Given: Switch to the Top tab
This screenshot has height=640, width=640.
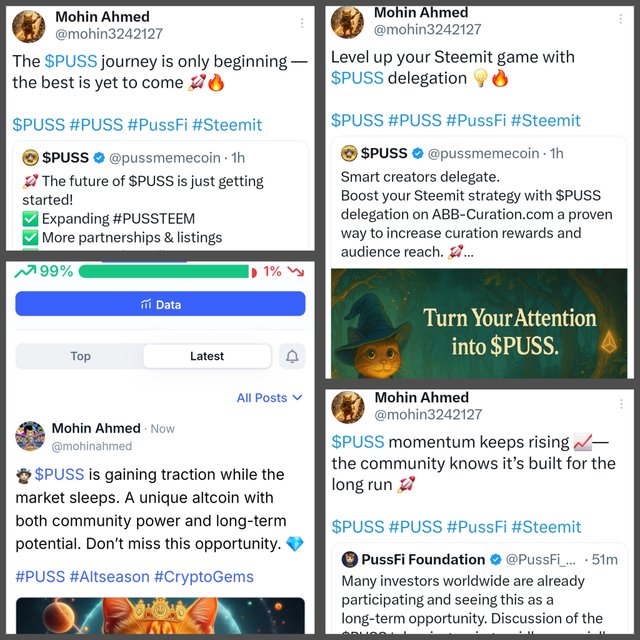Looking at the screenshot, I should point(80,356).
